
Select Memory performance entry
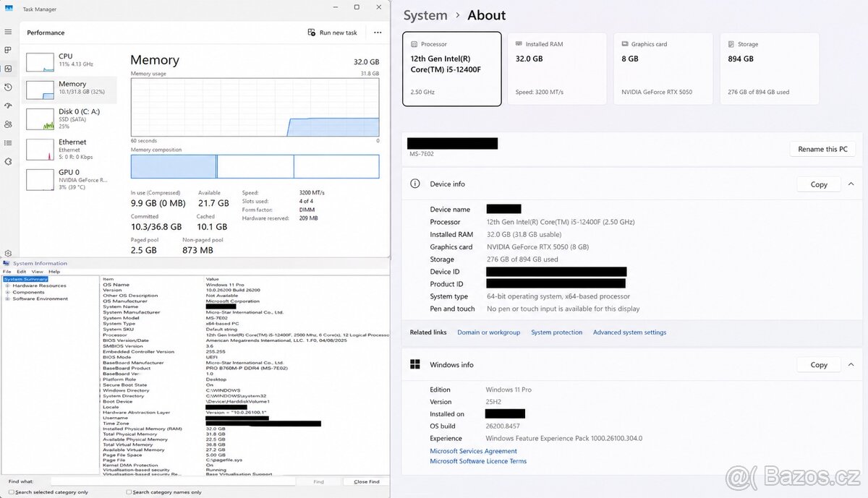[x=69, y=90]
